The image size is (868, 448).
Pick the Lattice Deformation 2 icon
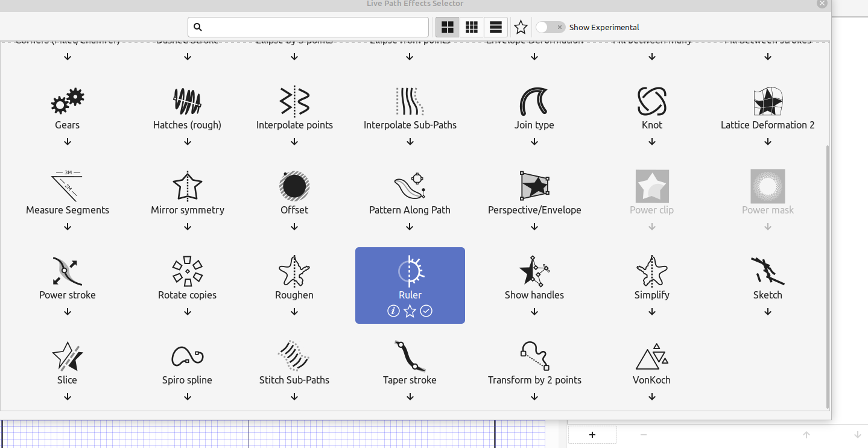pos(768,101)
